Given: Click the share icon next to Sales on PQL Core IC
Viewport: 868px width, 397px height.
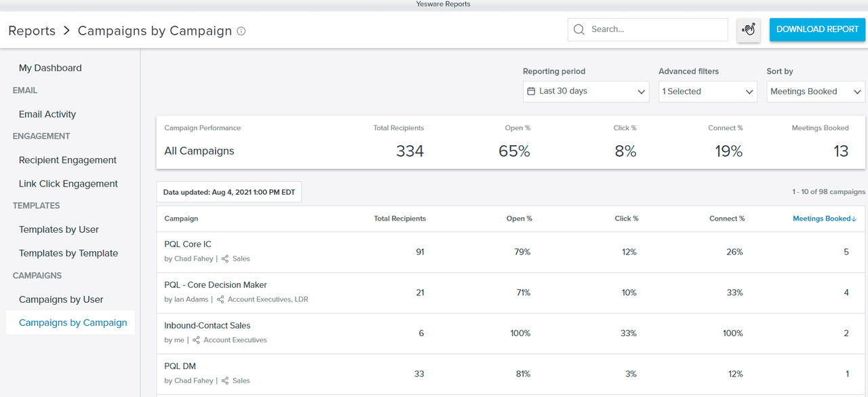Looking at the screenshot, I should click(x=226, y=259).
